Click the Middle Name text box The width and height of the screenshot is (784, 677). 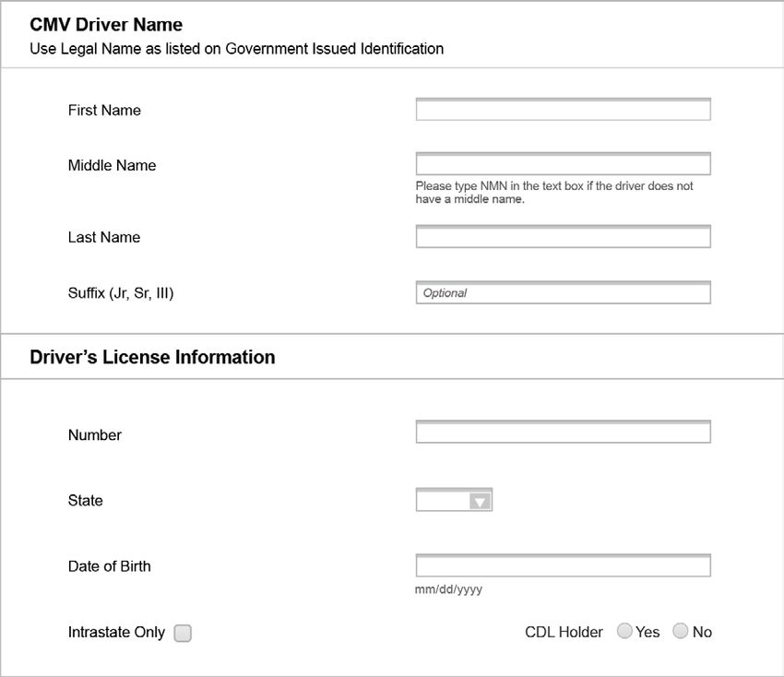pyautogui.click(x=563, y=164)
